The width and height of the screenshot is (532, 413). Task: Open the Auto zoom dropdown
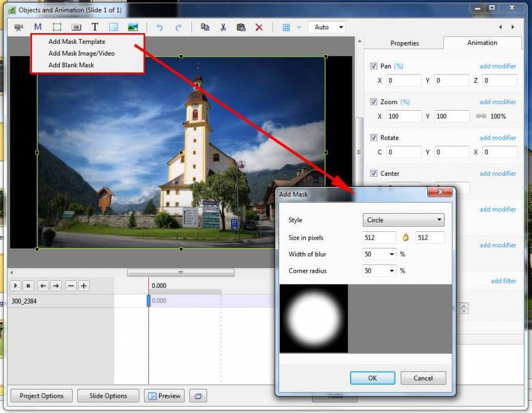click(329, 27)
